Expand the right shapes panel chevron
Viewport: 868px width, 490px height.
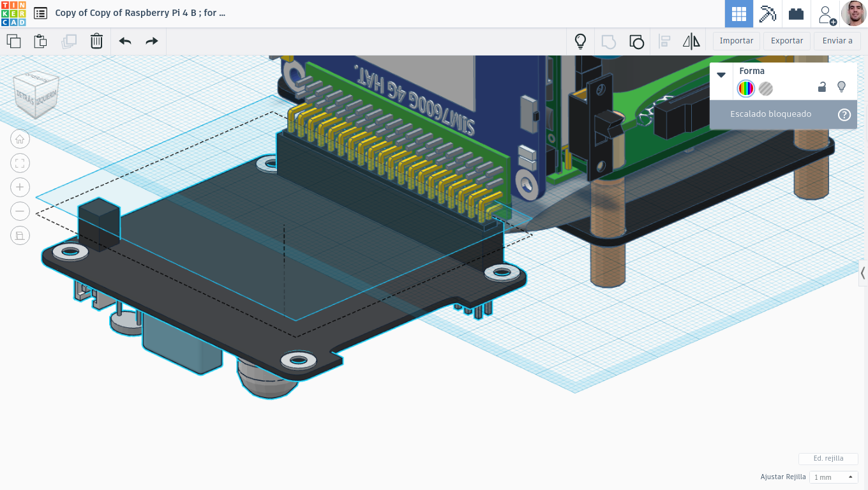point(863,273)
